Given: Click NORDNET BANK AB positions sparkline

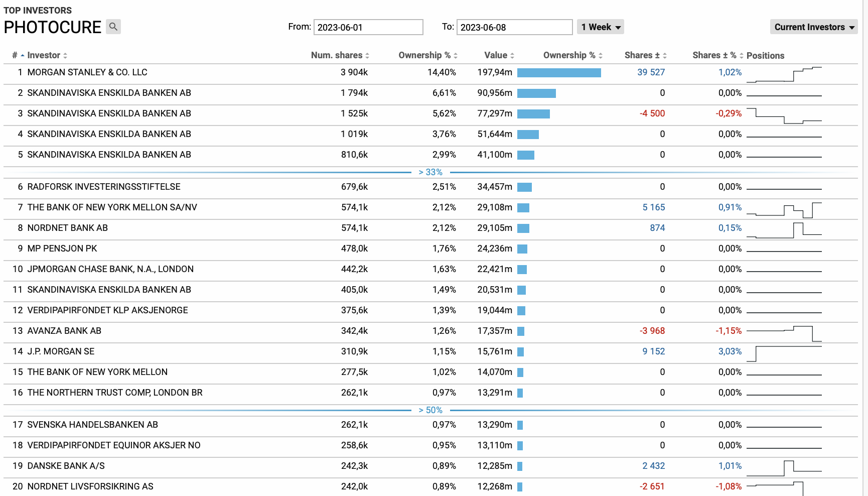Looking at the screenshot, I should 784,230.
